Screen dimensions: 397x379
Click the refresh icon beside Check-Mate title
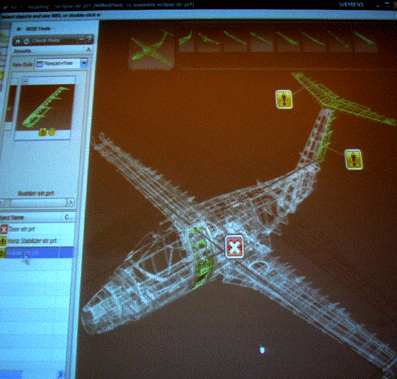[x=26, y=41]
